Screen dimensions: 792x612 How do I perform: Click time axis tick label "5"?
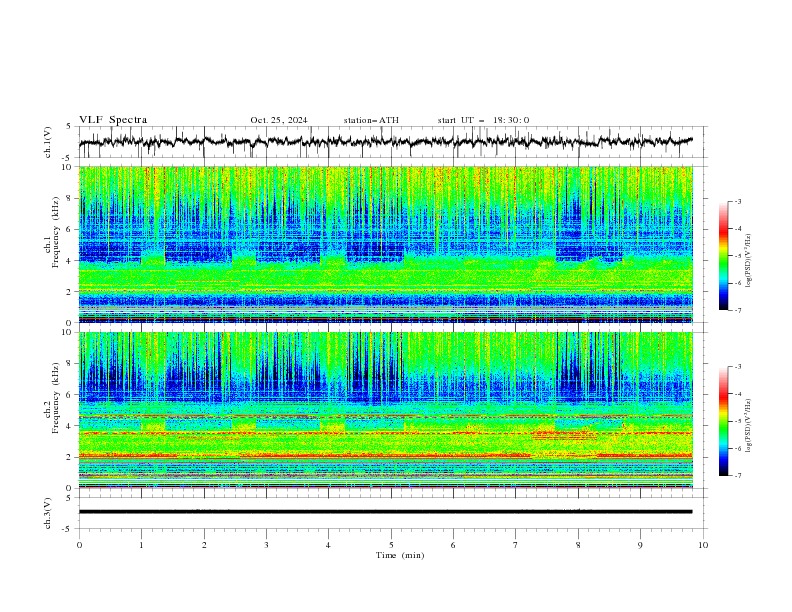(x=391, y=545)
